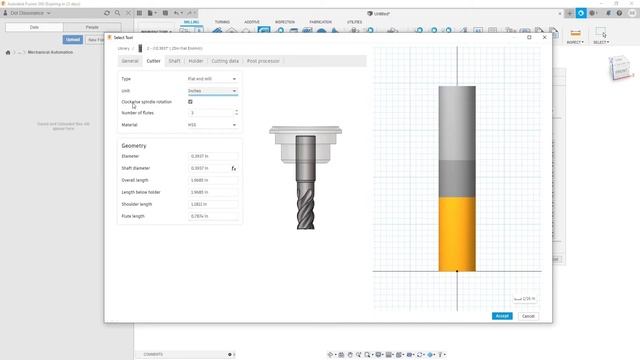
Task: Click the Diameter value field
Action: 213,156
